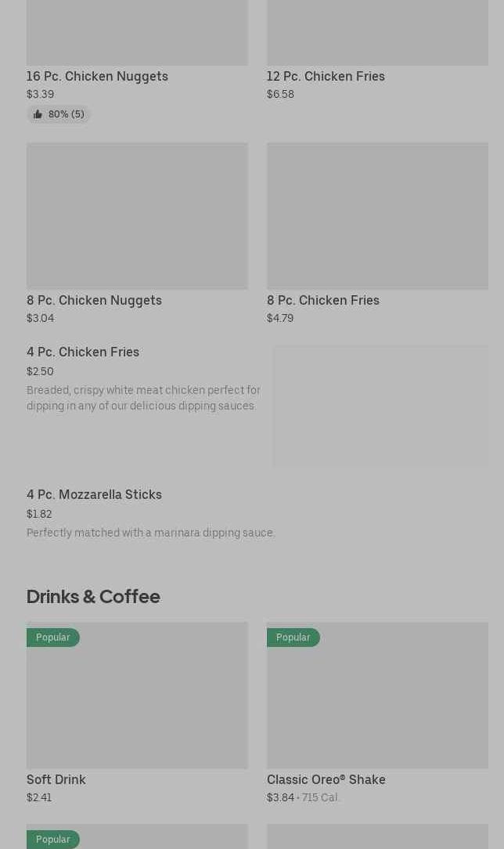Click the $4.79 price under 8 Pc. Chicken Fries
The height and width of the screenshot is (849, 504).
pyautogui.click(x=280, y=318)
